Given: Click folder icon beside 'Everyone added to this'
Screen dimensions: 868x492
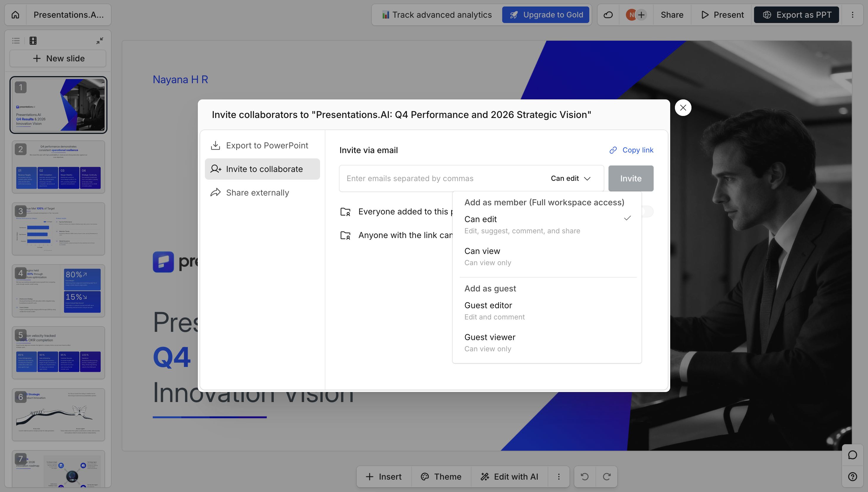Looking at the screenshot, I should tap(345, 212).
